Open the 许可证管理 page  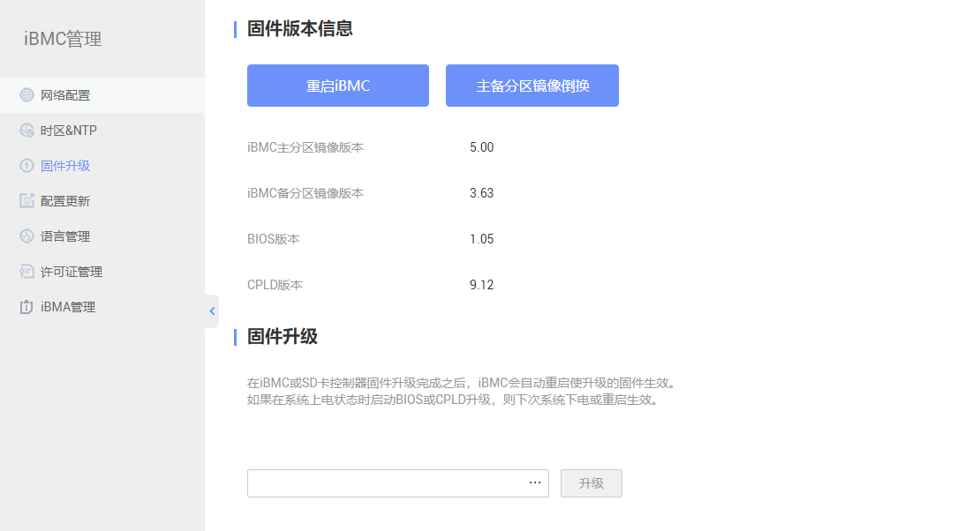(102, 272)
